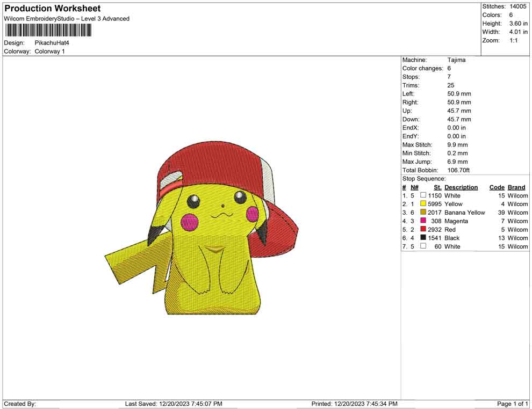This screenshot has width=532, height=409.
Task: Click the Production Worksheet title
Action: (x=52, y=9)
